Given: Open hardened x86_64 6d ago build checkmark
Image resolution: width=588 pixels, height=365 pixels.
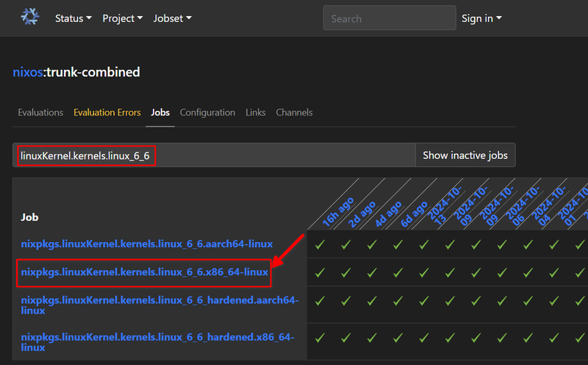Looking at the screenshot, I should [398, 338].
